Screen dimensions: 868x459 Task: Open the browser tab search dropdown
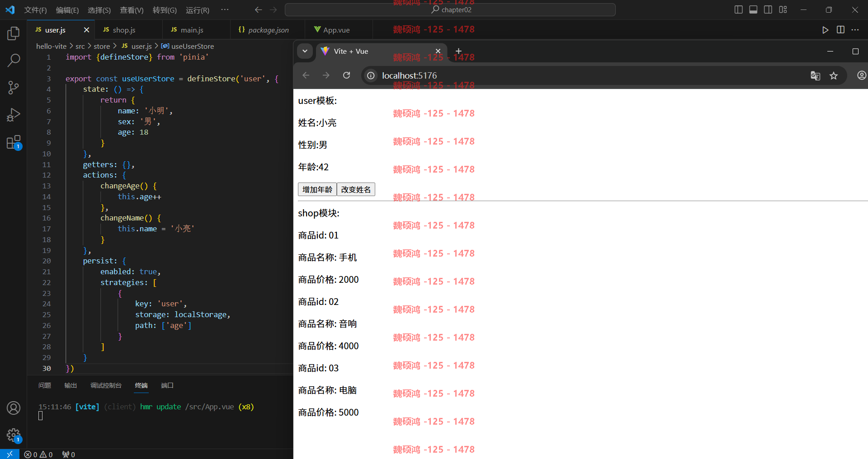tap(305, 51)
